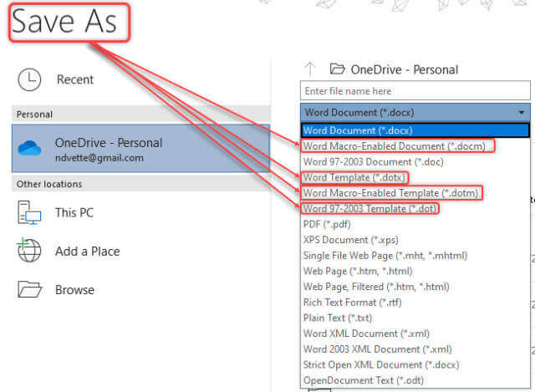Click the Browse folder icon
Screen dimensions: 535x392
29,289
